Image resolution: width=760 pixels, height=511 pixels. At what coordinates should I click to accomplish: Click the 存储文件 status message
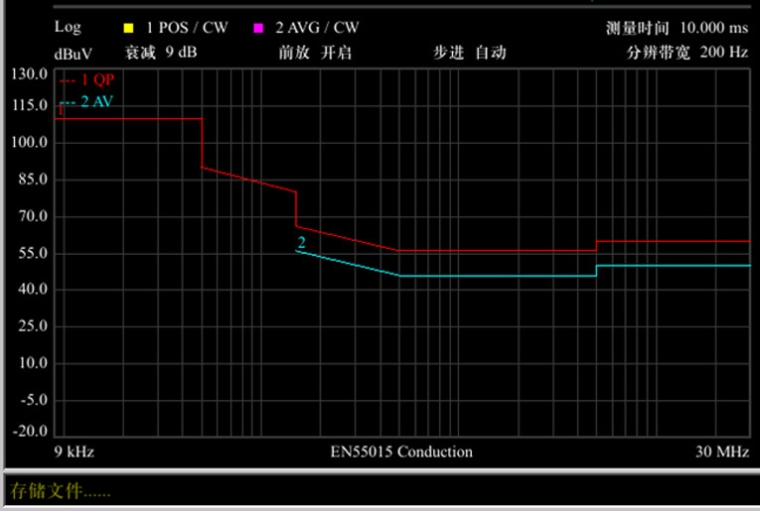coord(60,491)
